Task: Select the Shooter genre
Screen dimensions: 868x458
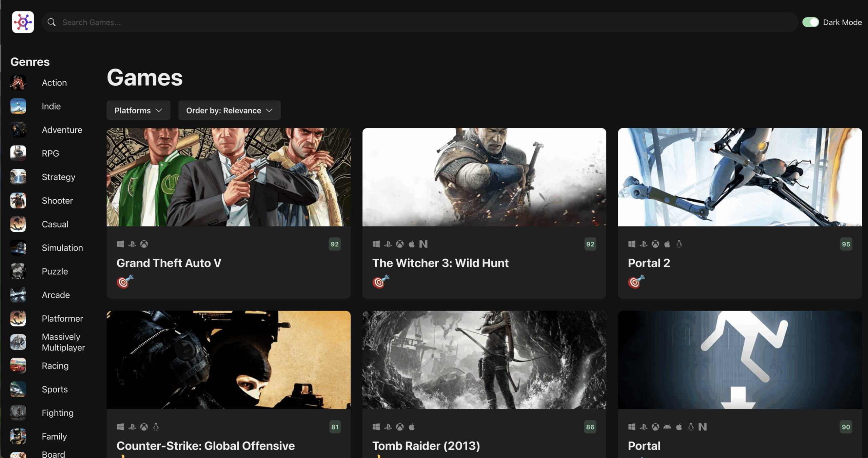Action: (x=57, y=201)
